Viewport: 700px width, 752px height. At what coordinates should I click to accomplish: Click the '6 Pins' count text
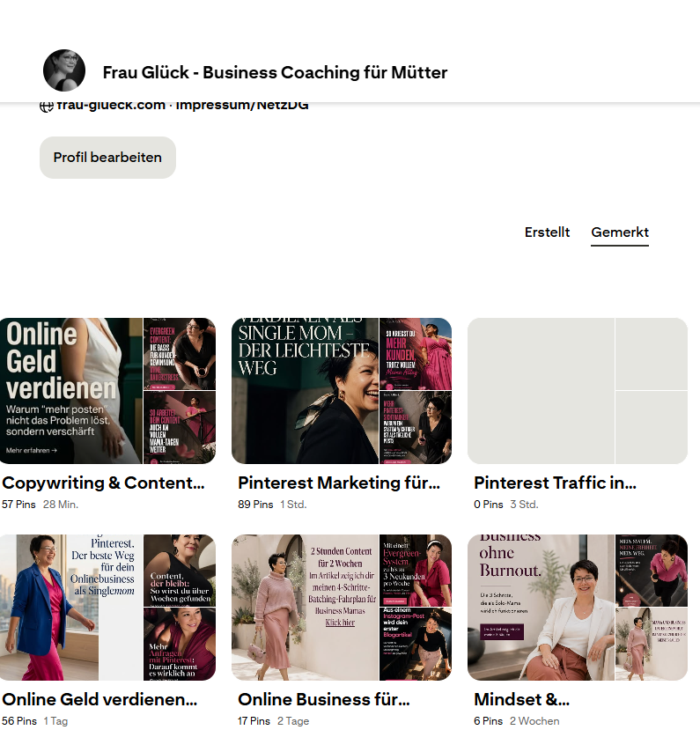489,721
